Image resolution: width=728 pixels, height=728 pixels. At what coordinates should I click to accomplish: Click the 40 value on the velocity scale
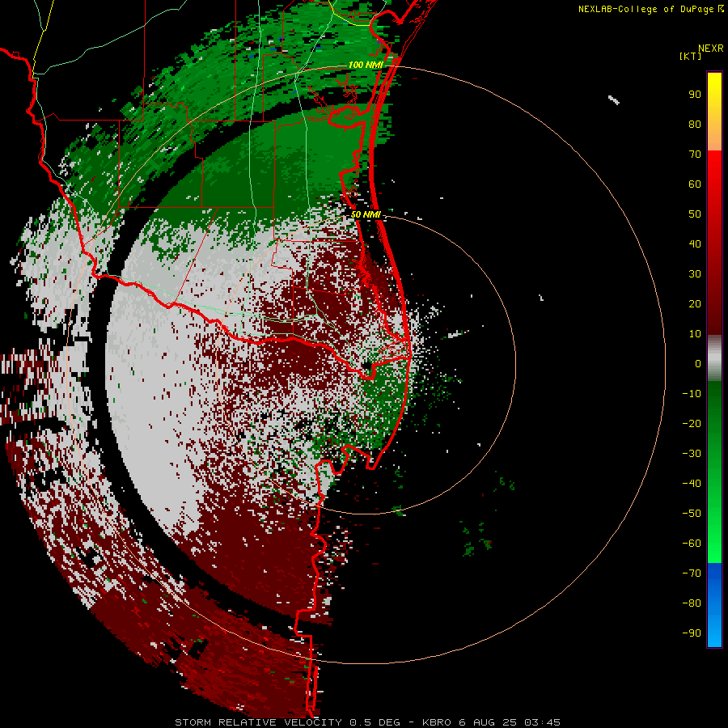pyautogui.click(x=695, y=244)
